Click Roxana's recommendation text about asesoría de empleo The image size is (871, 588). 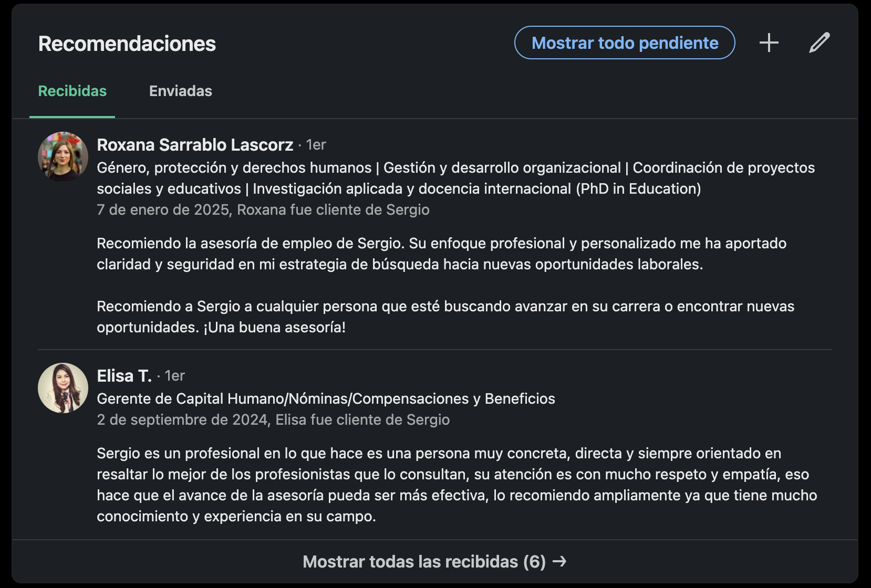pyautogui.click(x=441, y=254)
